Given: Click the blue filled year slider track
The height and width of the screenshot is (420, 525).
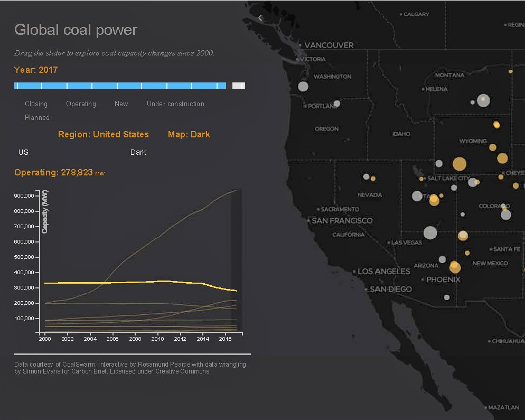Looking at the screenshot, I should tap(120, 86).
